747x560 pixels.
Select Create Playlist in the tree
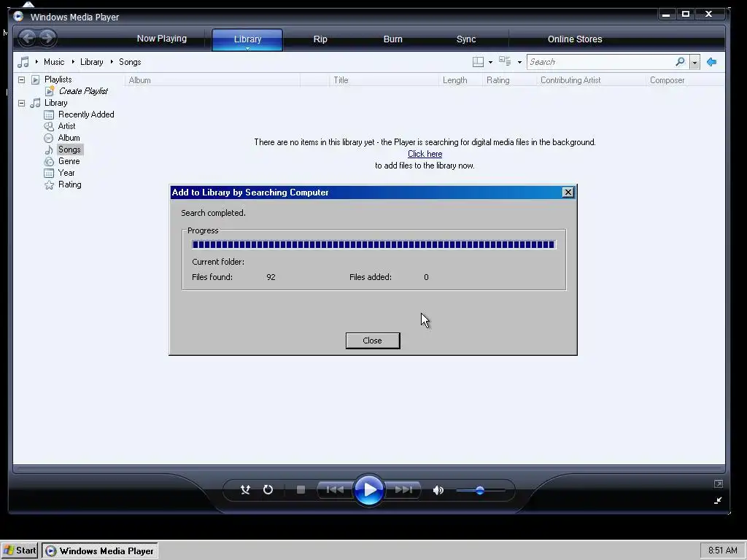(x=83, y=91)
